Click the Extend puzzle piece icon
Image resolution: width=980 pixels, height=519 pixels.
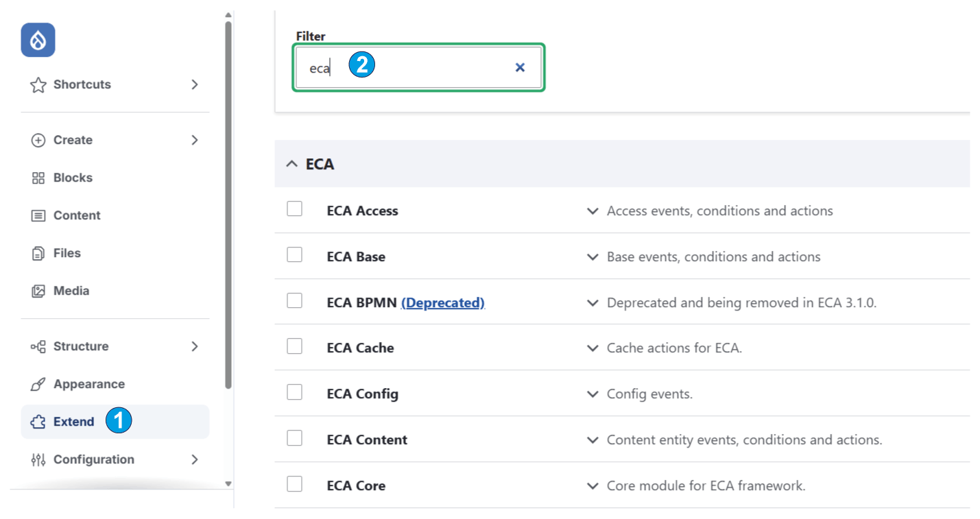(x=38, y=422)
